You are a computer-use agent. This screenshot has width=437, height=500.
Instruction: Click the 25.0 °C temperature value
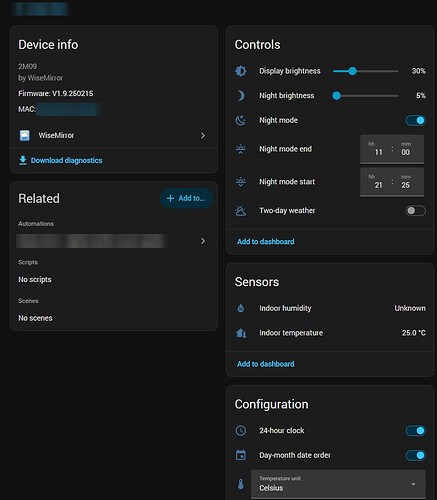414,333
